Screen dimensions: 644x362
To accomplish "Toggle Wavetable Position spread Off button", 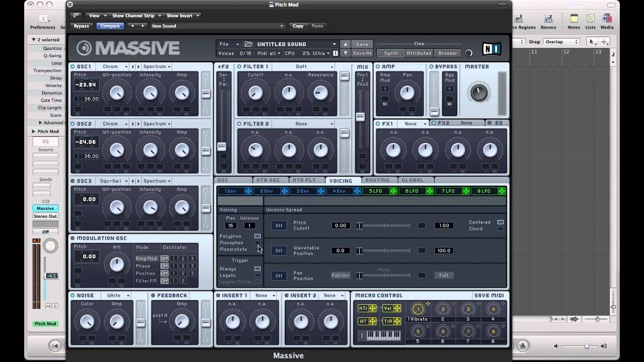I will point(279,250).
